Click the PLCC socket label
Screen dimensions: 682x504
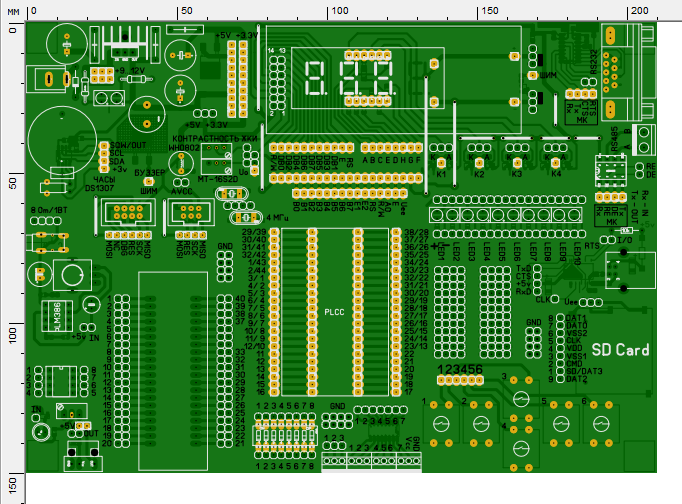pos(334,313)
